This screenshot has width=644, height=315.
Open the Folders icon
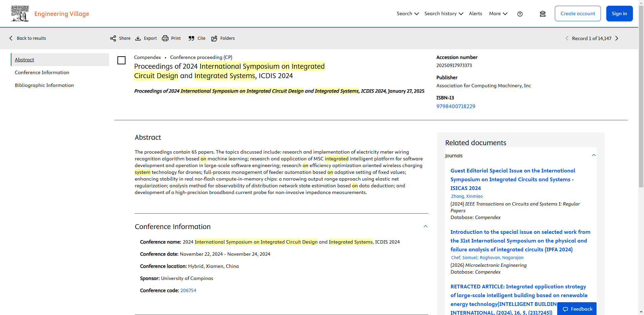pyautogui.click(x=214, y=38)
